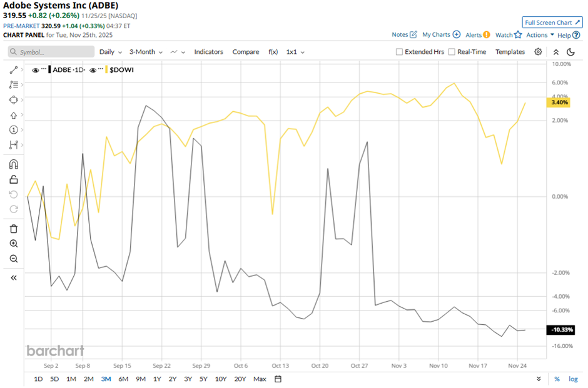The width and height of the screenshot is (588, 388).
Task: Select the 3M time range
Action: 106,379
